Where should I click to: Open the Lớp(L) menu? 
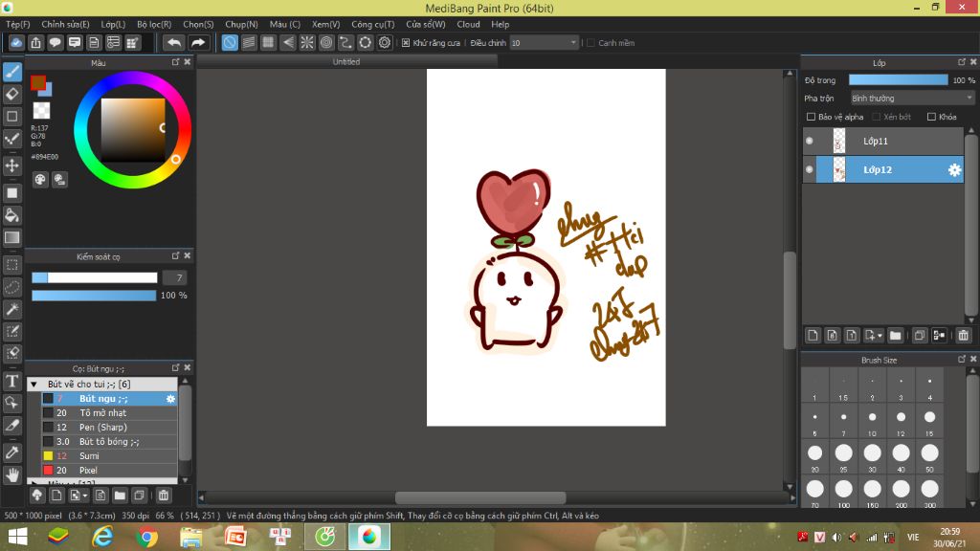point(113,24)
